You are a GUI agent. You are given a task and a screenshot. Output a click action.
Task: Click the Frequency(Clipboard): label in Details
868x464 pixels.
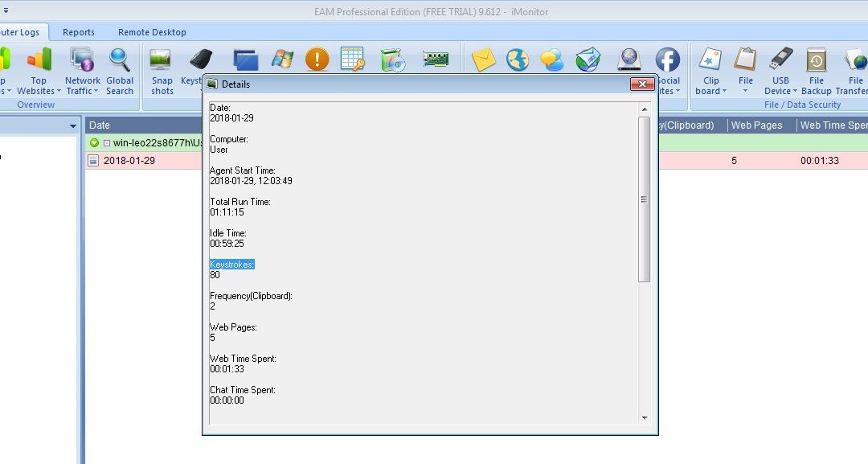[x=252, y=296]
